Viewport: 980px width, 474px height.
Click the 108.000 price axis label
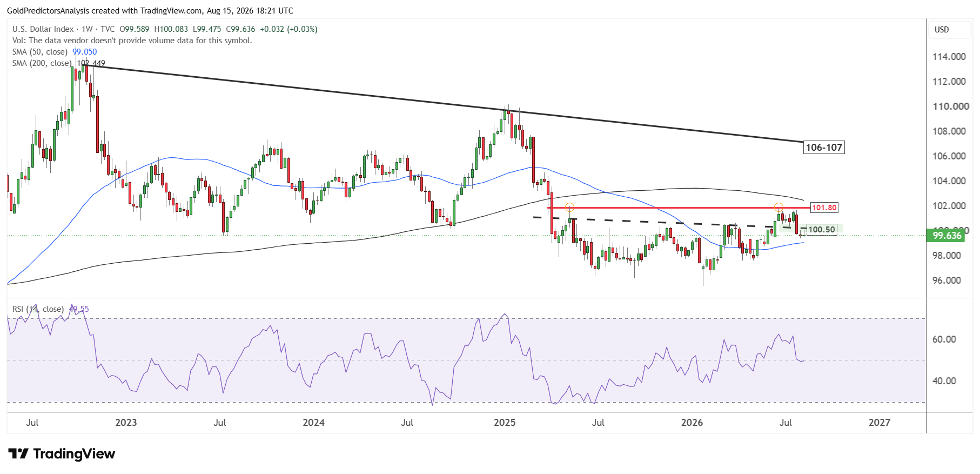(949, 131)
